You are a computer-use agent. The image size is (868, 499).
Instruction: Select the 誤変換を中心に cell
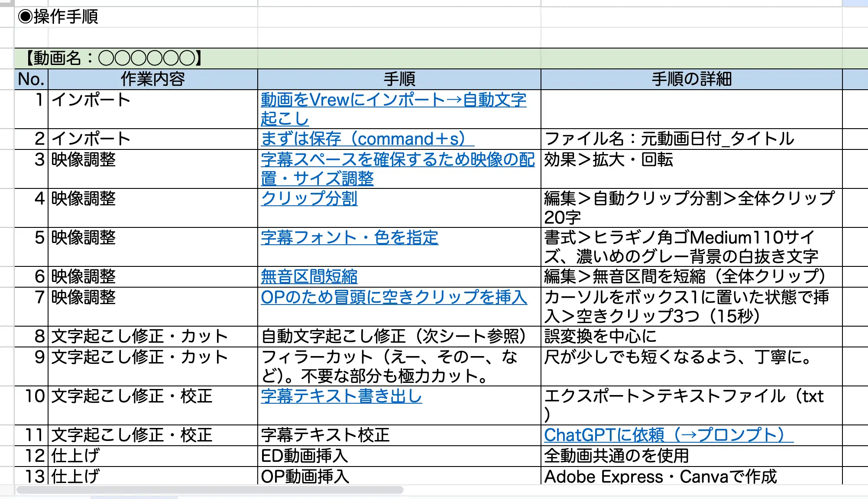pyautogui.click(x=691, y=336)
